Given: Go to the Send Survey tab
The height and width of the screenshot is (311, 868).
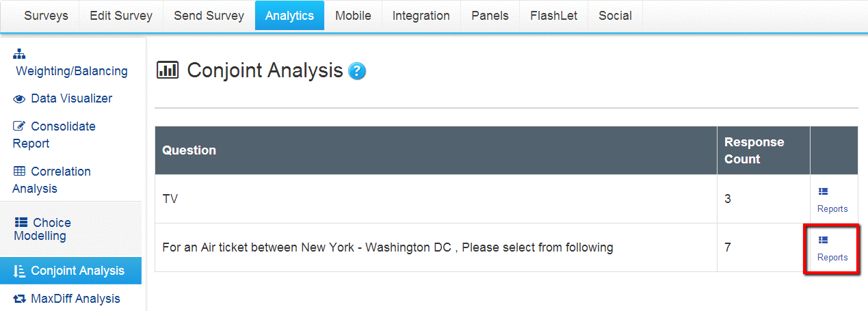Looking at the screenshot, I should pyautogui.click(x=209, y=16).
